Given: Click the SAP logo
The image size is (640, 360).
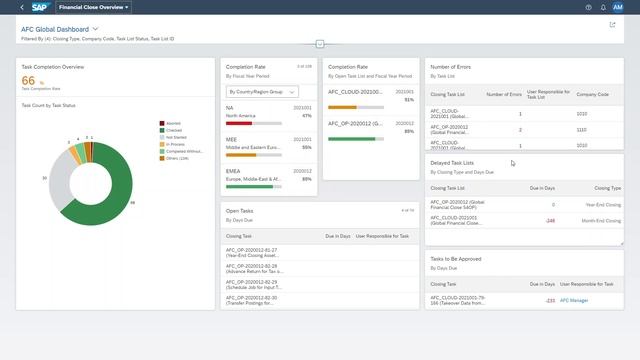Looking at the screenshot, I should 40,7.
